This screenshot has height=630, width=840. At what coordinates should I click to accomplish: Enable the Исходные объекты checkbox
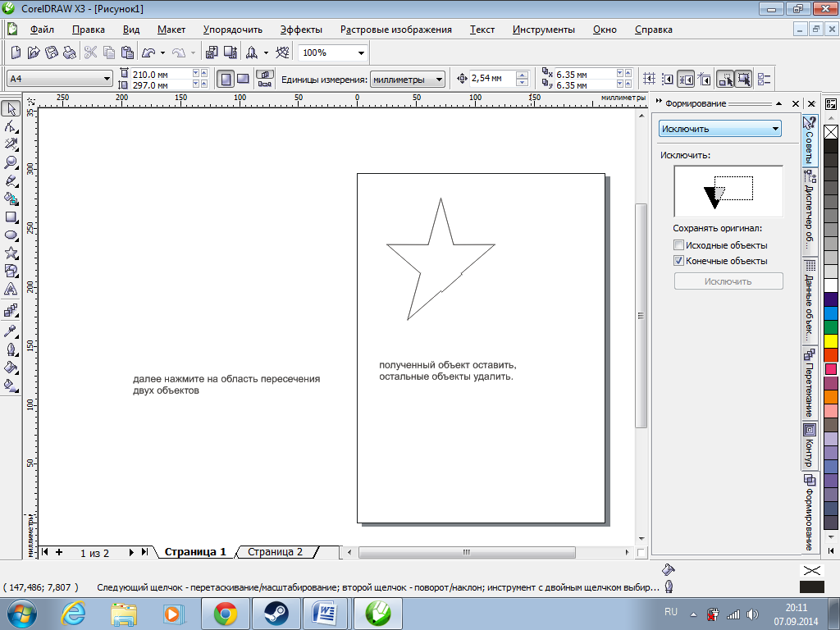(678, 245)
